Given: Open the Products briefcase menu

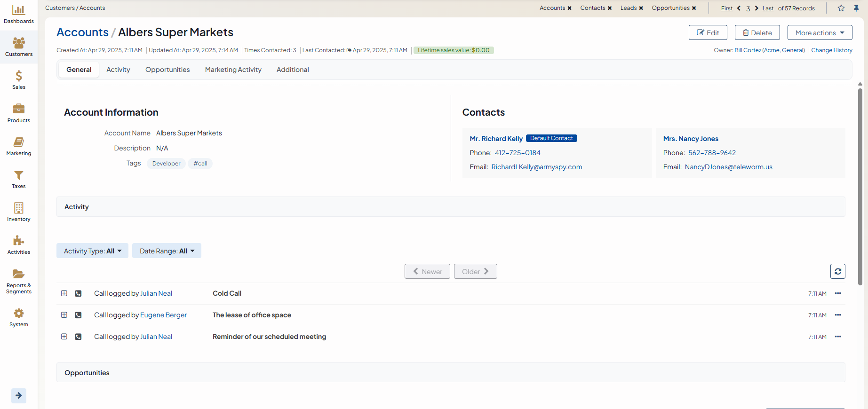Looking at the screenshot, I should (x=19, y=113).
